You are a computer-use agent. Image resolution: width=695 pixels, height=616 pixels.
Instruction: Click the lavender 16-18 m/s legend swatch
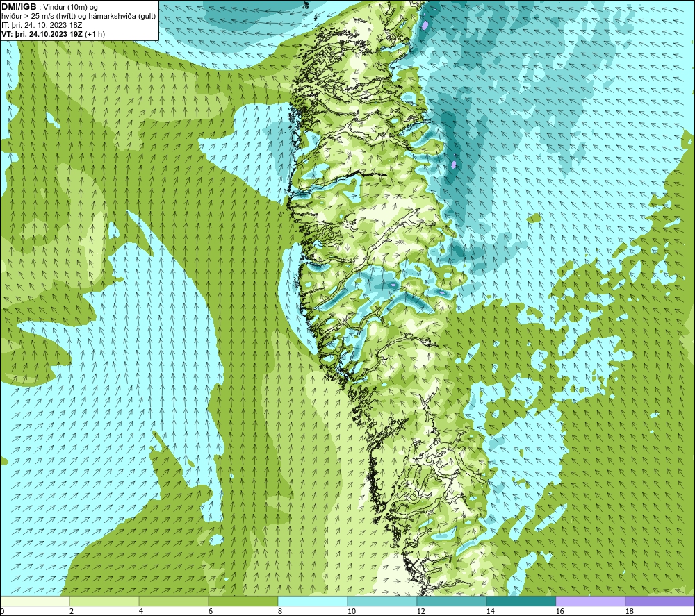590,601
